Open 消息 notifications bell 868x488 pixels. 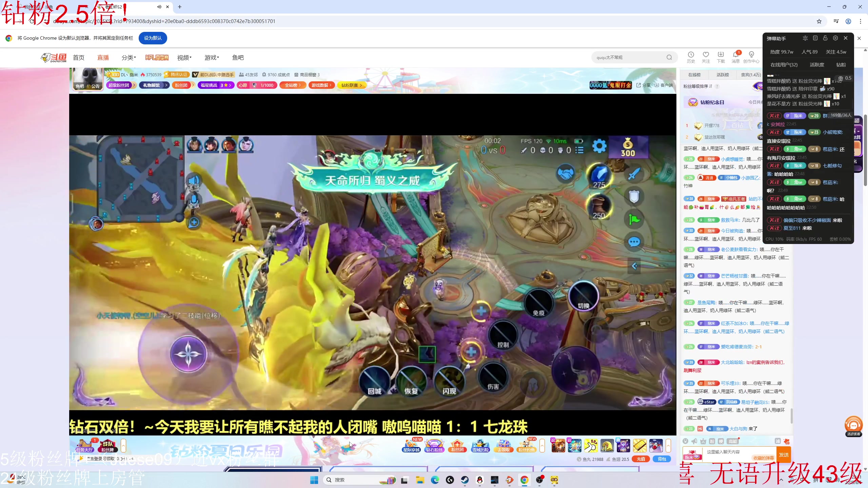click(x=735, y=57)
